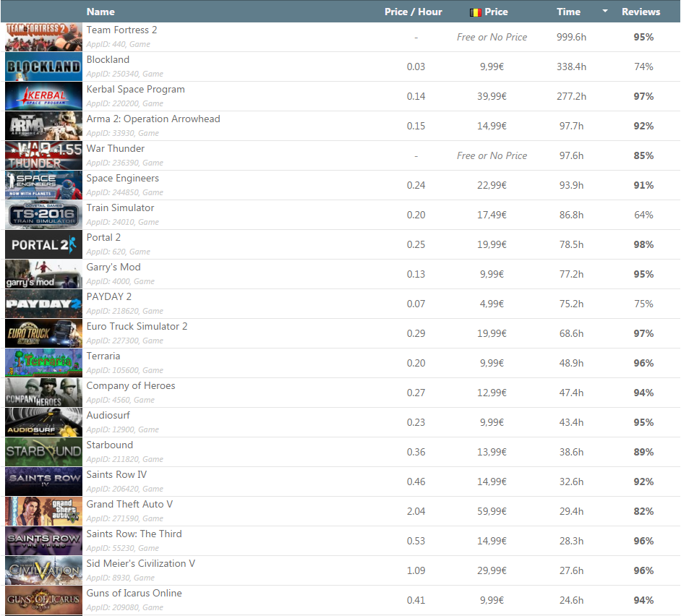Select the 74% review score for Blockland
This screenshot has width=681, height=616.
[643, 67]
